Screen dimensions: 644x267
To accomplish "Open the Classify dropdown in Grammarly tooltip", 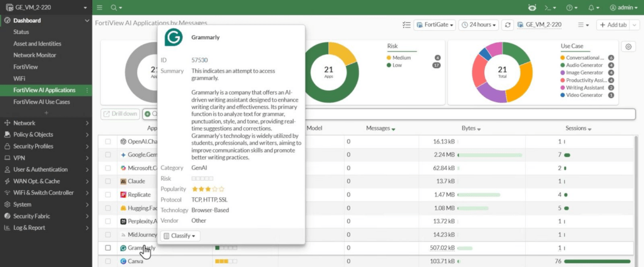I will (180, 236).
